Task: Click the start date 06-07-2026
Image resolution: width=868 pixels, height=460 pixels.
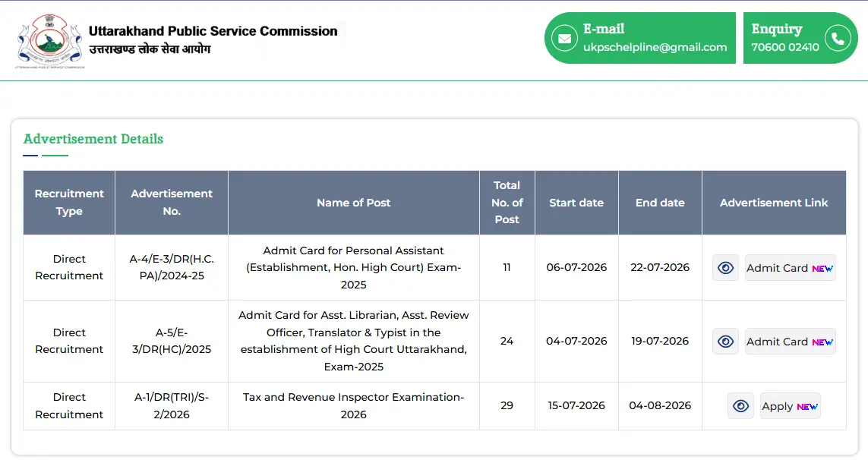Action: pos(576,267)
